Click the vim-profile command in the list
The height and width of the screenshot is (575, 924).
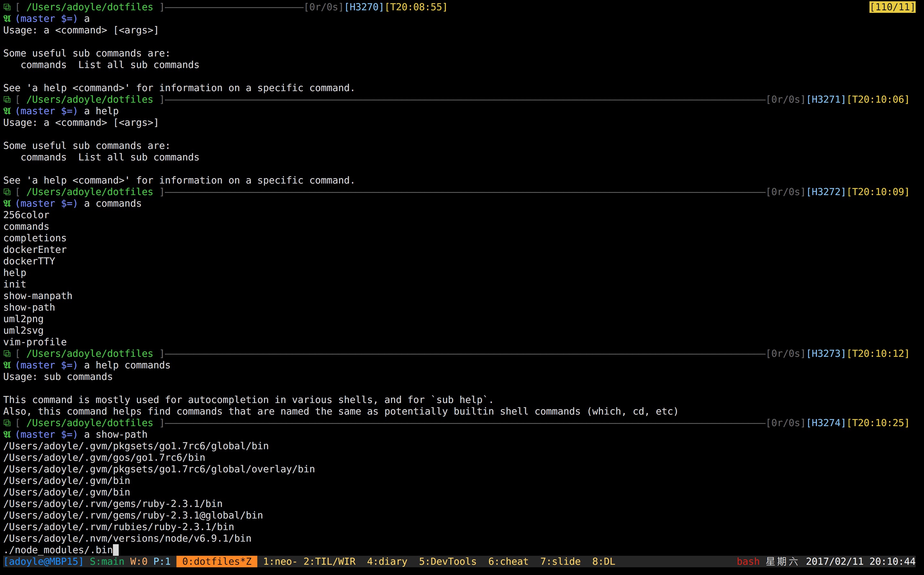35,342
